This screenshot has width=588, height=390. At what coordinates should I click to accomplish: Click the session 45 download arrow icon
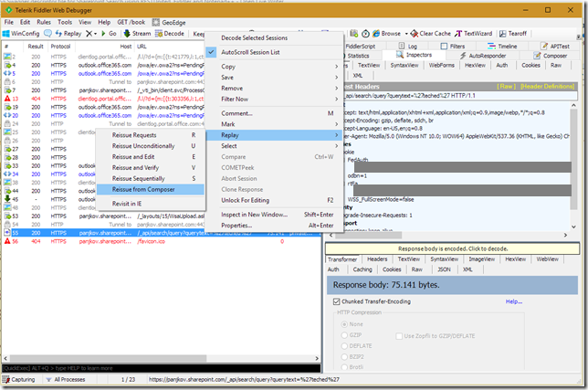click(7, 199)
